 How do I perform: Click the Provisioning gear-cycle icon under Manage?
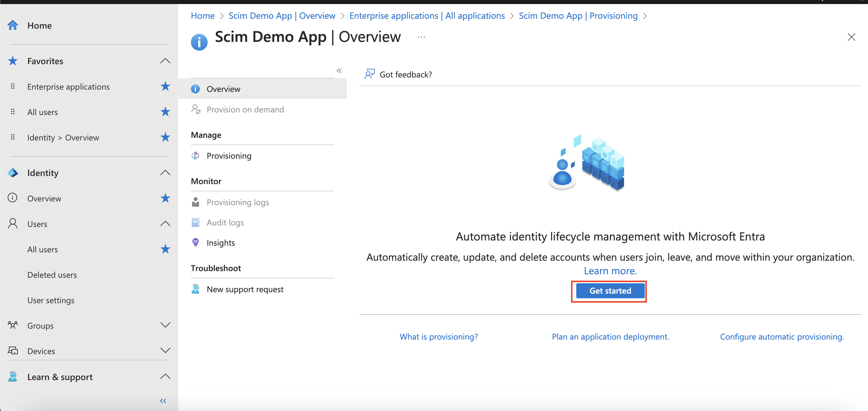click(x=195, y=155)
